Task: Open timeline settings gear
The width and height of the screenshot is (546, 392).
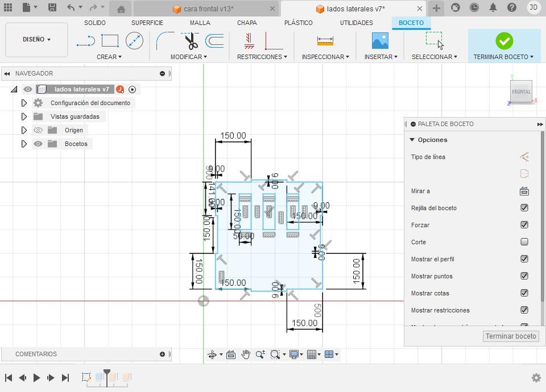Action: [536, 378]
